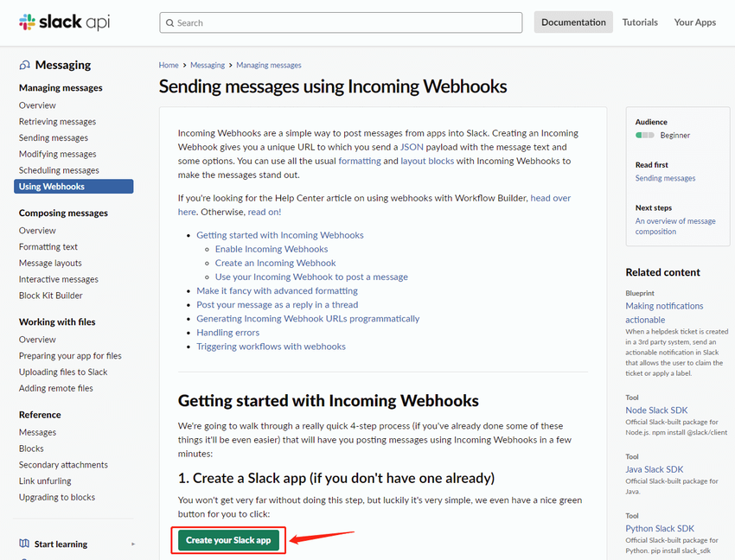Focus the Search input field
Image resolution: width=735 pixels, height=560 pixels.
(x=341, y=23)
